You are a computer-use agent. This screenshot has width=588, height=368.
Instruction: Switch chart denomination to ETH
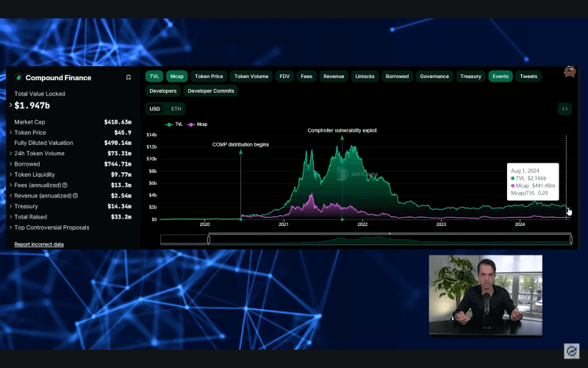coord(176,109)
